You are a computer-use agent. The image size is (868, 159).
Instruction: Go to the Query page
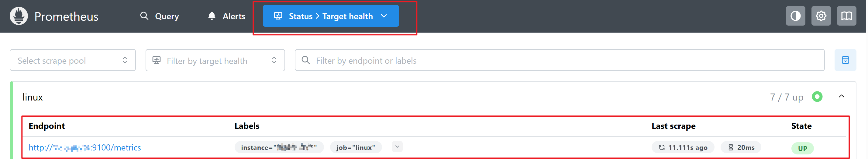click(159, 16)
